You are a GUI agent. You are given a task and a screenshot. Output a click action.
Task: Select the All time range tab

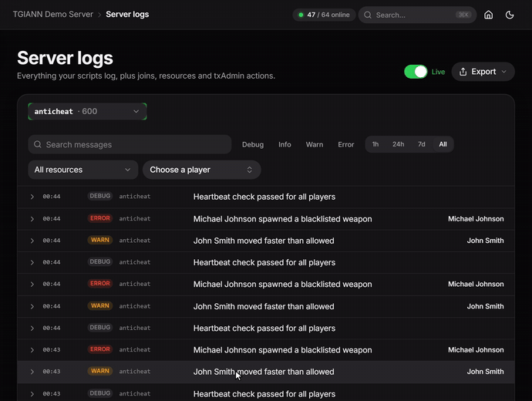tap(443, 144)
